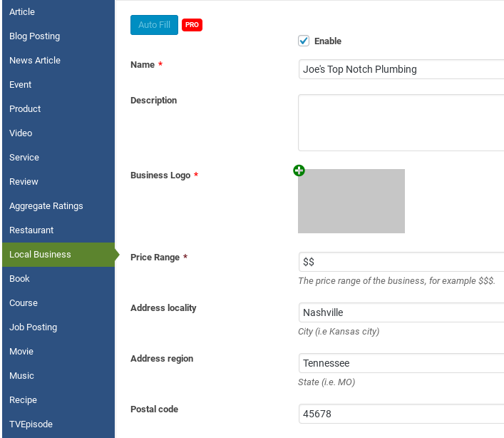Focus the Name field with Joe's Top Notch Plumbing
504x438 pixels.
point(401,69)
